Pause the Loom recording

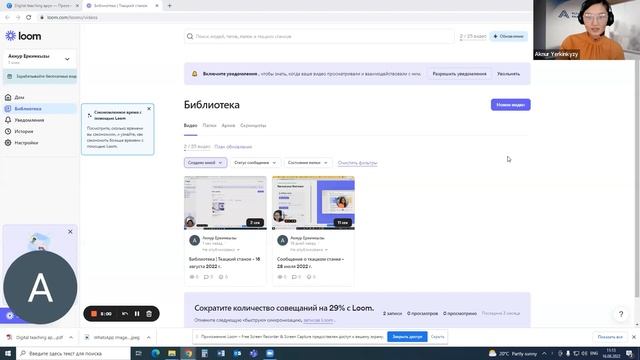137,313
